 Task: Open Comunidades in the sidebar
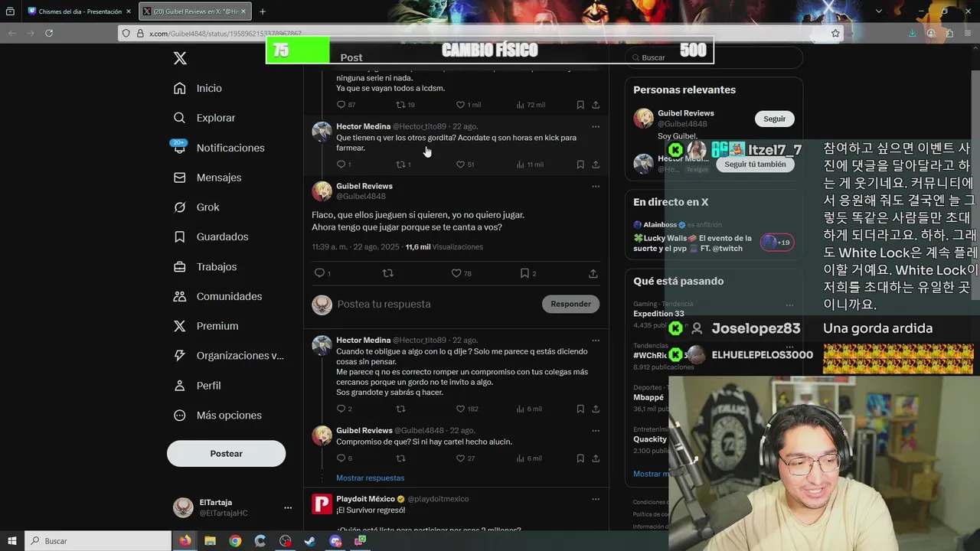[217, 296]
